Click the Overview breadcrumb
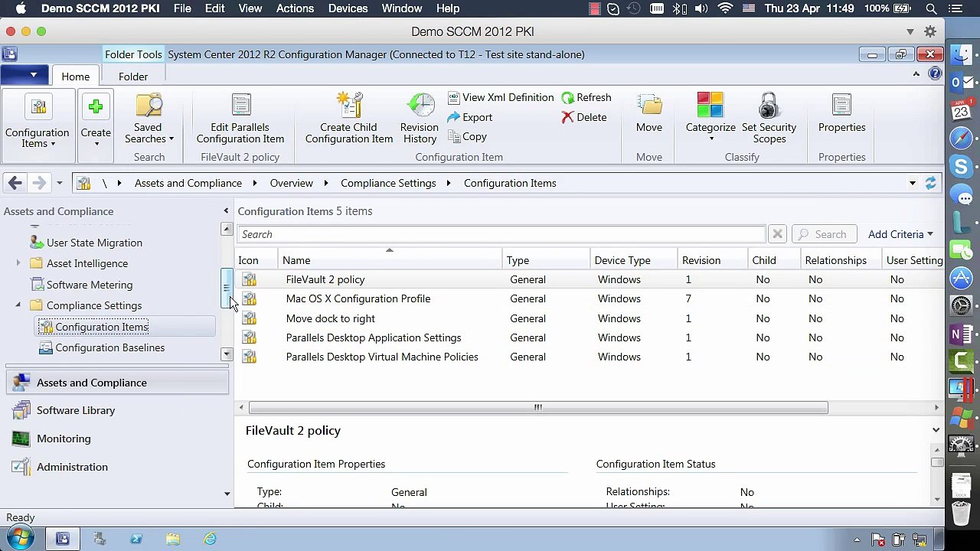This screenshot has width=980, height=551. 291,183
